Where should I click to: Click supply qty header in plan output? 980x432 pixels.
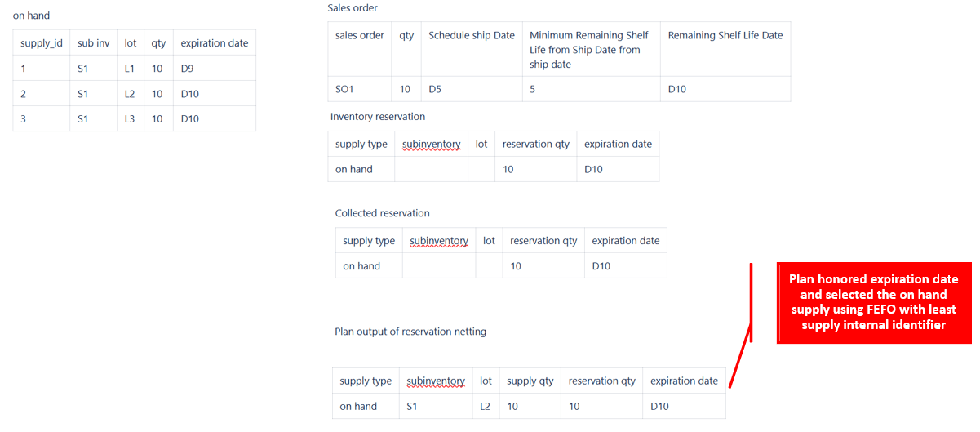(530, 381)
